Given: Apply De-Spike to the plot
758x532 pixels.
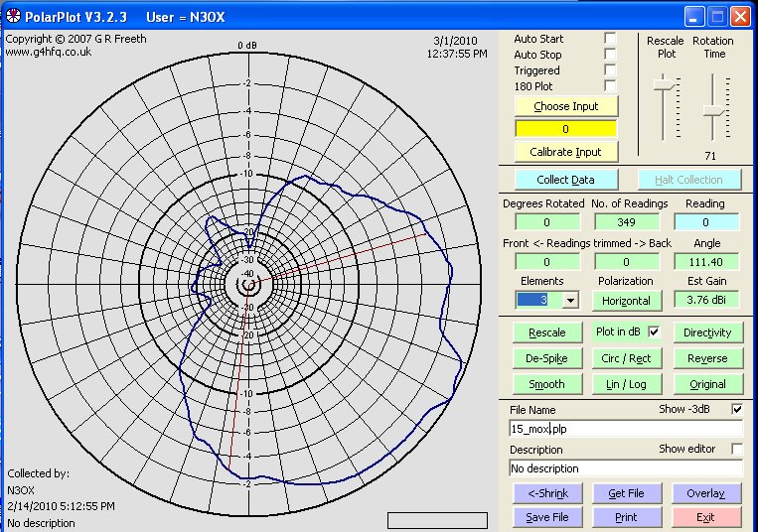Looking at the screenshot, I should 546,358.
